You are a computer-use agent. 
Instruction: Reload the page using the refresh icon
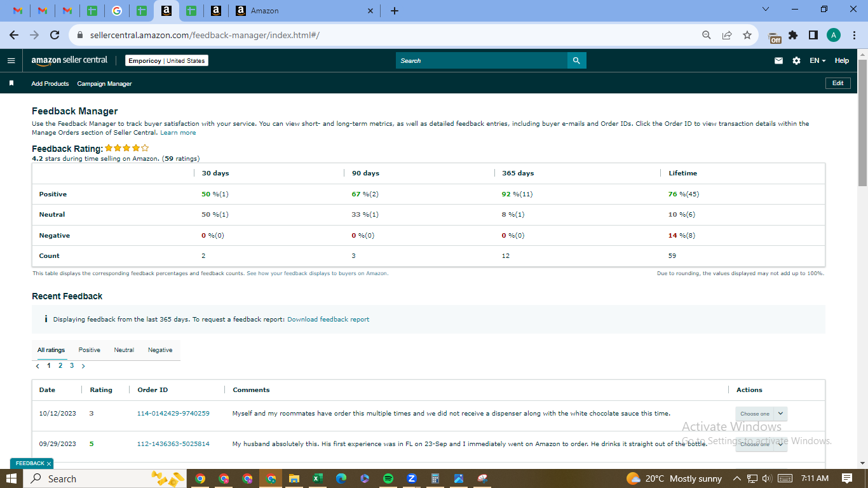55,35
